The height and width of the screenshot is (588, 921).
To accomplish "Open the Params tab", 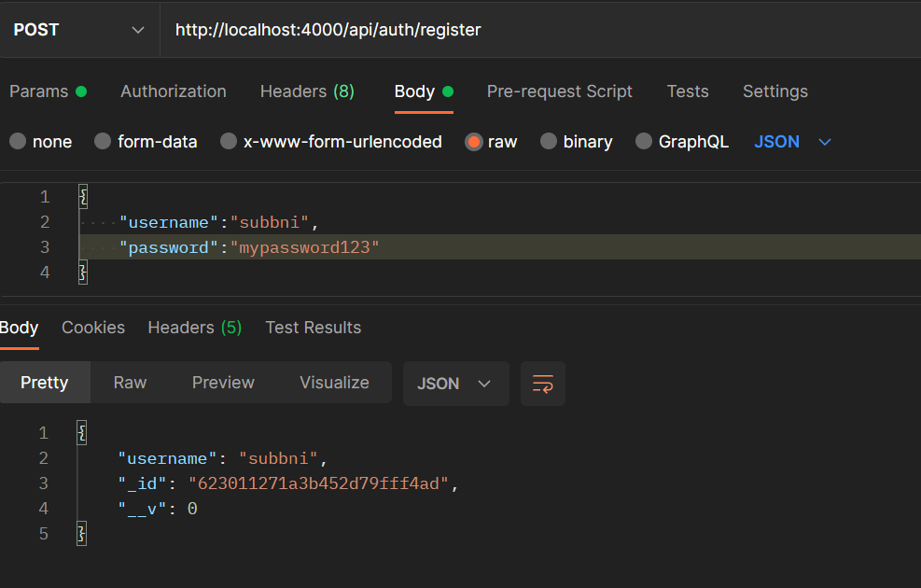I will pyautogui.click(x=49, y=91).
